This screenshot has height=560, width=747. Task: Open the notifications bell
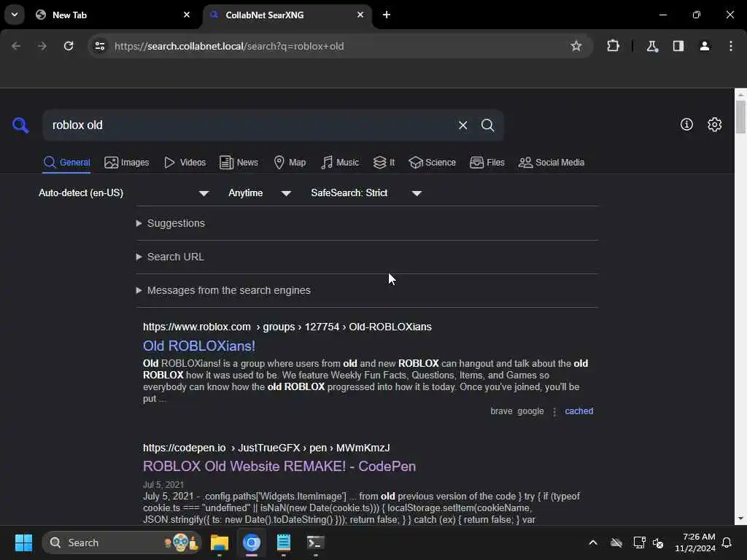(727, 542)
